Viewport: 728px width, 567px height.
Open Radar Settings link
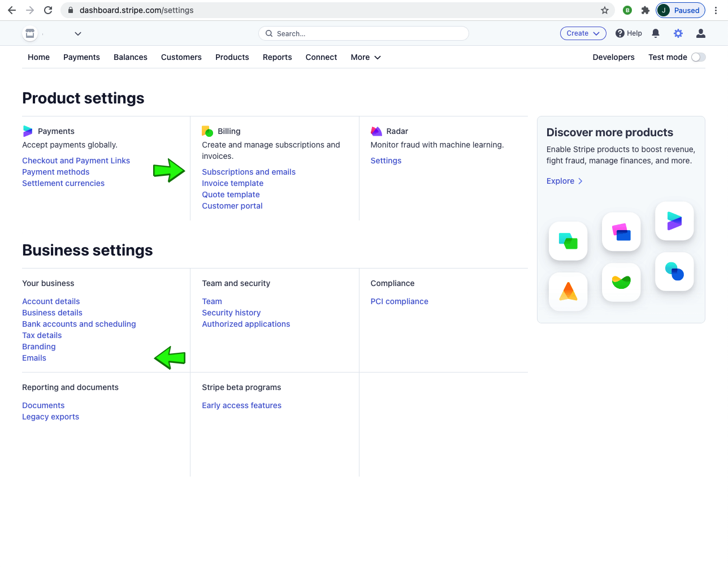point(386,161)
